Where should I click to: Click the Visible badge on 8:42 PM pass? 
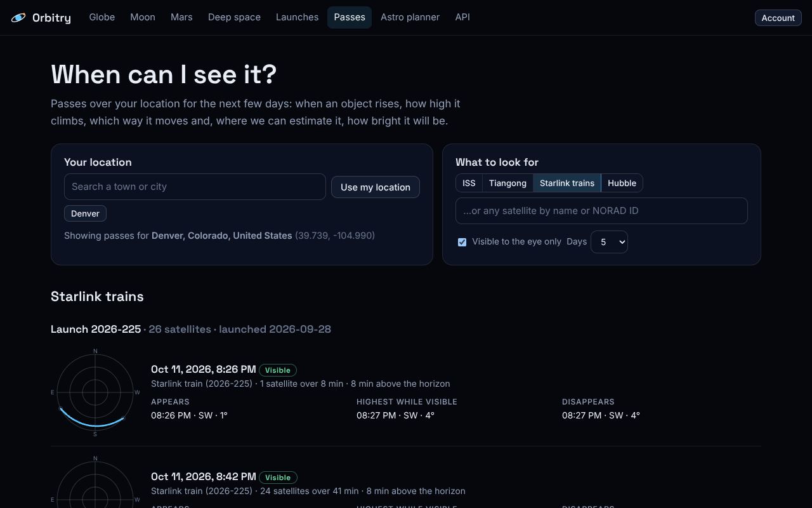coord(278,478)
